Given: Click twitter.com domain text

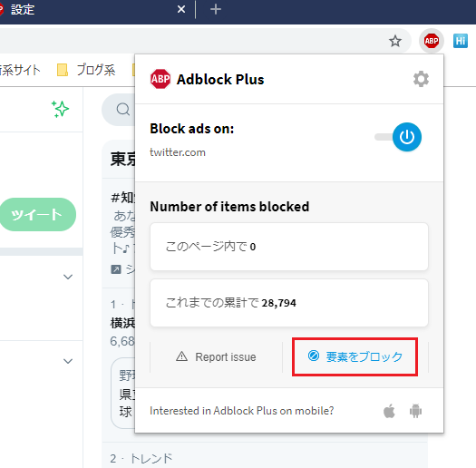Looking at the screenshot, I should tap(178, 152).
